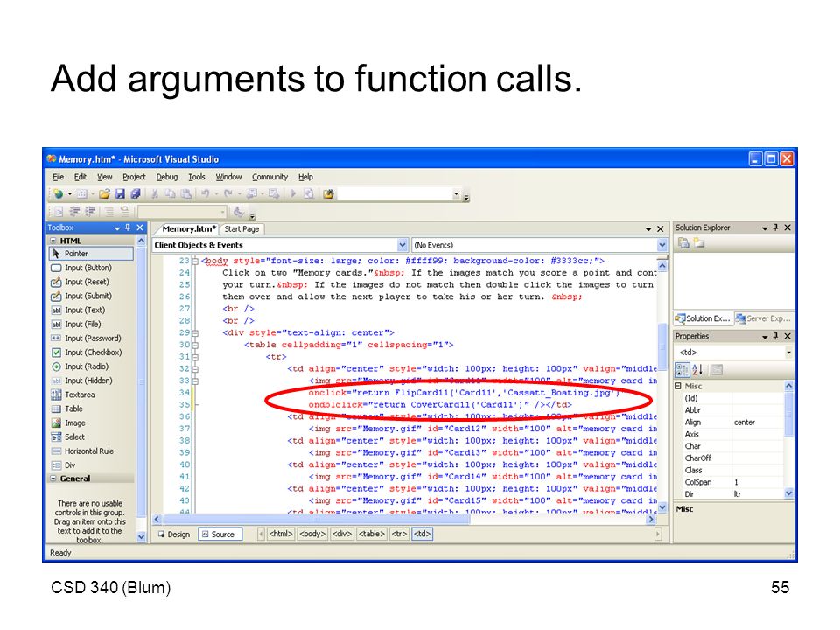Collapse the Misc properties category
The image size is (840, 630).
[x=678, y=386]
